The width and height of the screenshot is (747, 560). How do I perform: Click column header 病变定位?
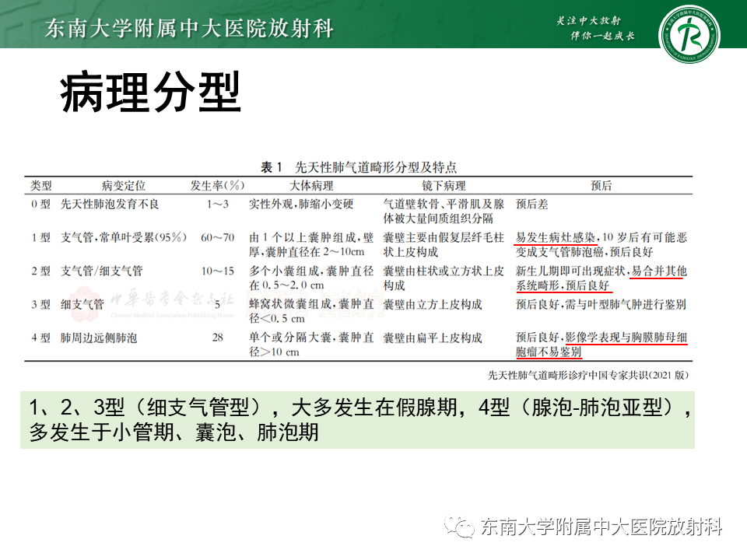click(124, 186)
